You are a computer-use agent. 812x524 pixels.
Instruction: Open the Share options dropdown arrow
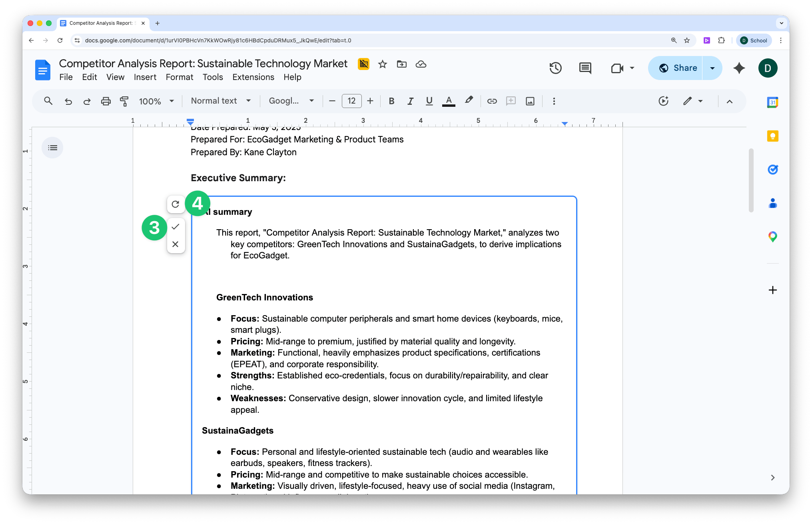712,68
